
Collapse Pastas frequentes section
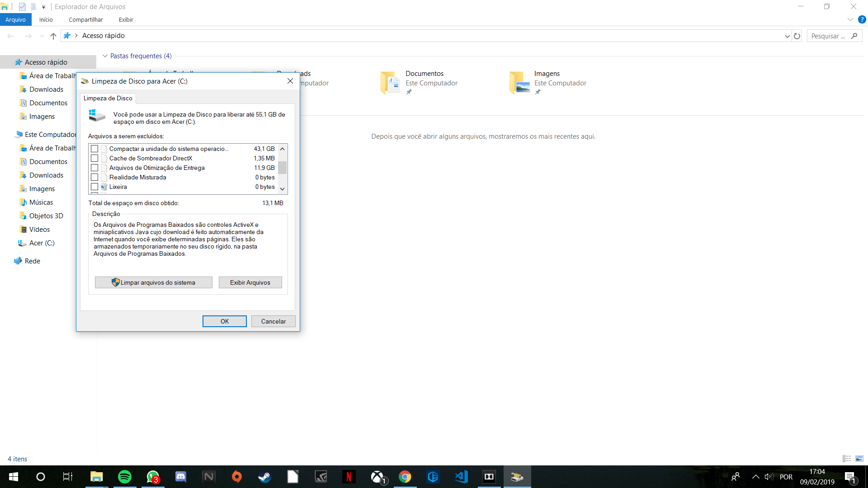105,56
